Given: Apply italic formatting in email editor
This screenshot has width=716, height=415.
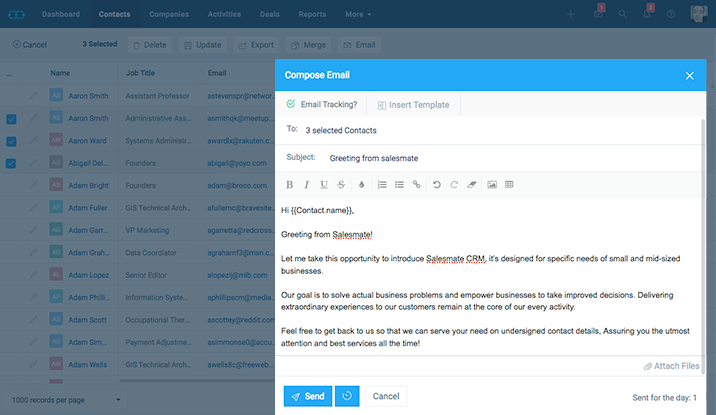Looking at the screenshot, I should [x=306, y=184].
